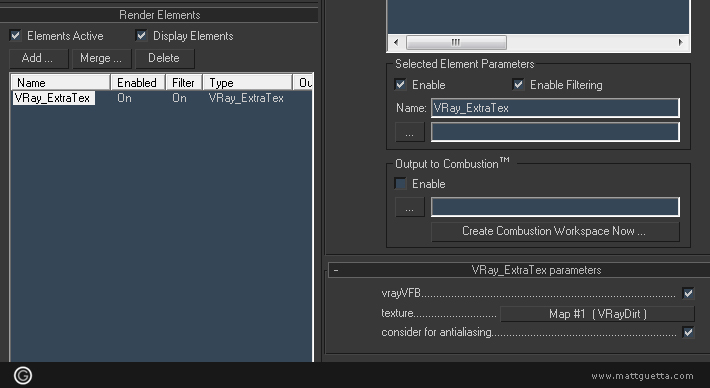The image size is (710, 388).
Task: Click the Name field containing VRay_ExtraTex
Action: [x=555, y=108]
